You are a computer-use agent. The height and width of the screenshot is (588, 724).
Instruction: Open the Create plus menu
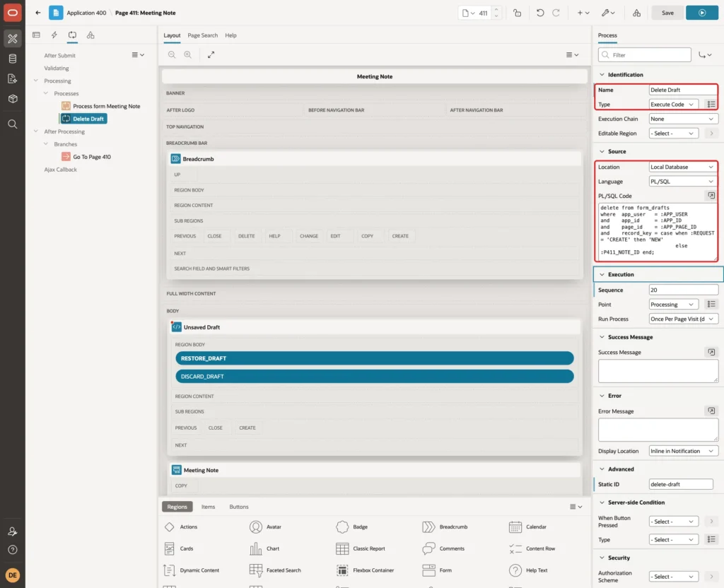(583, 13)
